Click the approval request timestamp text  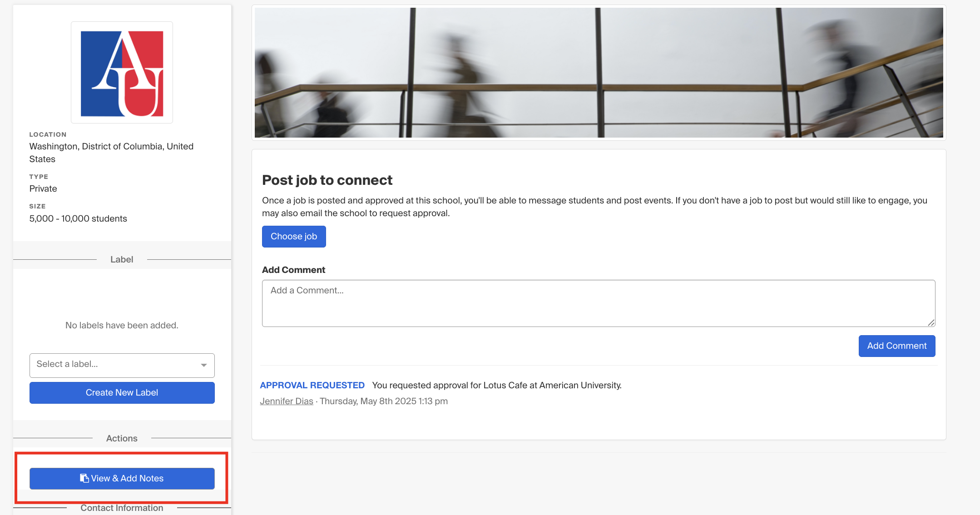pos(384,401)
